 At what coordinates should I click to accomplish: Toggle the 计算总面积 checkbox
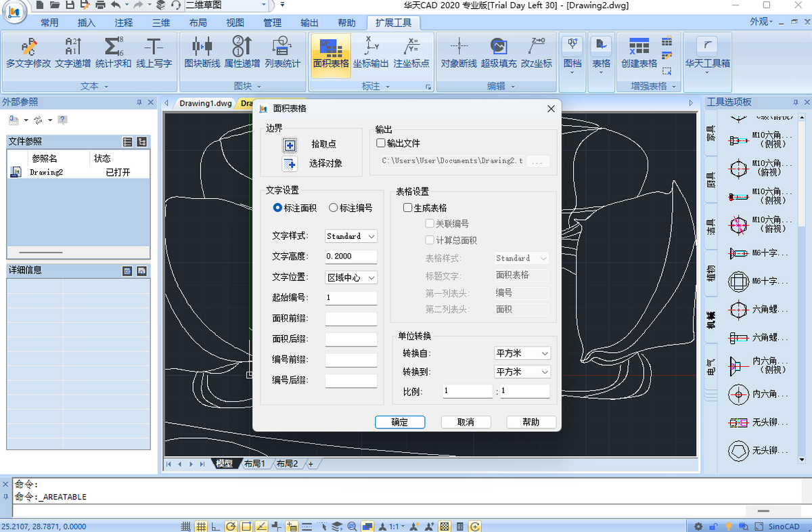click(430, 240)
